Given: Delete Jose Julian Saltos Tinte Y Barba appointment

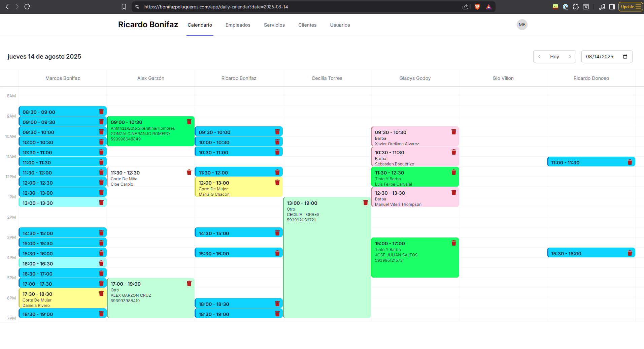Looking at the screenshot, I should point(453,243).
